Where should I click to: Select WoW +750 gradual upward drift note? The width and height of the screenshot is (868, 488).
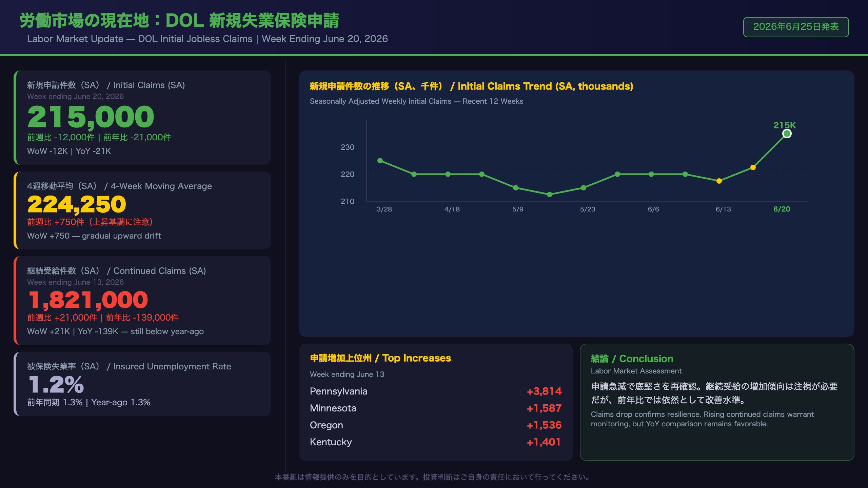[94, 236]
